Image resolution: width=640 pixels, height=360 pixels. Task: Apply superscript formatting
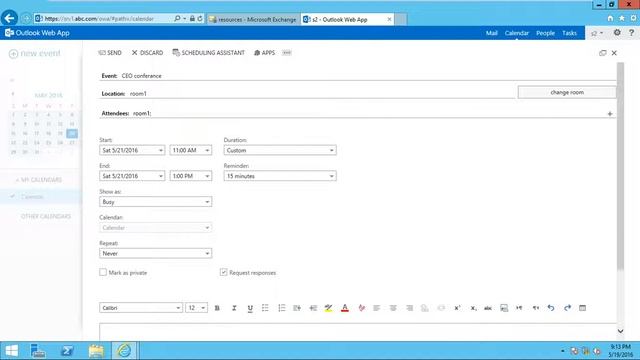(x=457, y=308)
